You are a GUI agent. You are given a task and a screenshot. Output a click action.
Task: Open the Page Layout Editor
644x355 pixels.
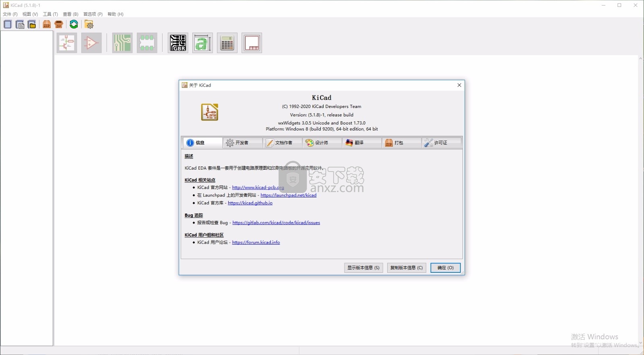(x=252, y=43)
